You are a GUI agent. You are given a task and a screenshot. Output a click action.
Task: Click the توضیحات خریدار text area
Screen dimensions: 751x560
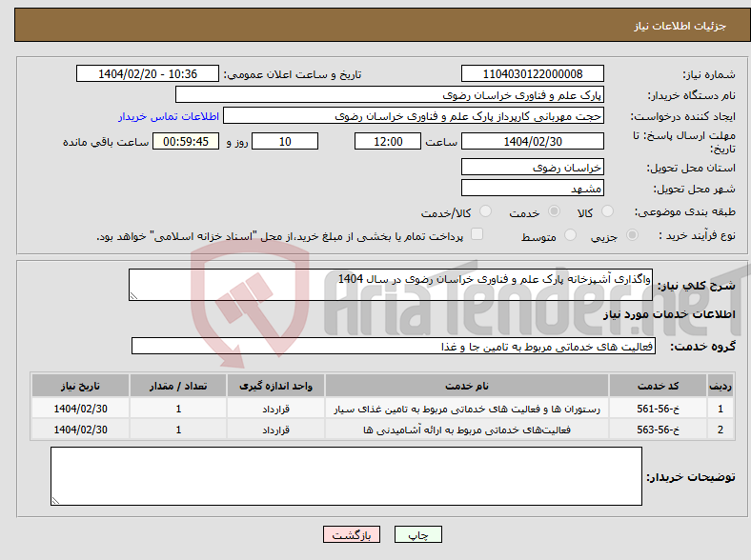click(x=346, y=476)
